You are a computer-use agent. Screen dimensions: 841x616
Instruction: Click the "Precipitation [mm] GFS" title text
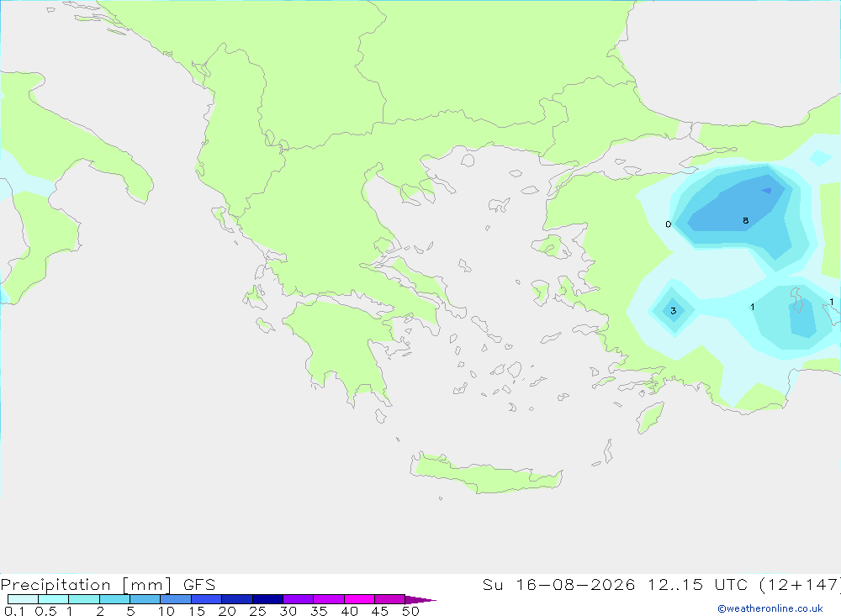click(x=108, y=584)
